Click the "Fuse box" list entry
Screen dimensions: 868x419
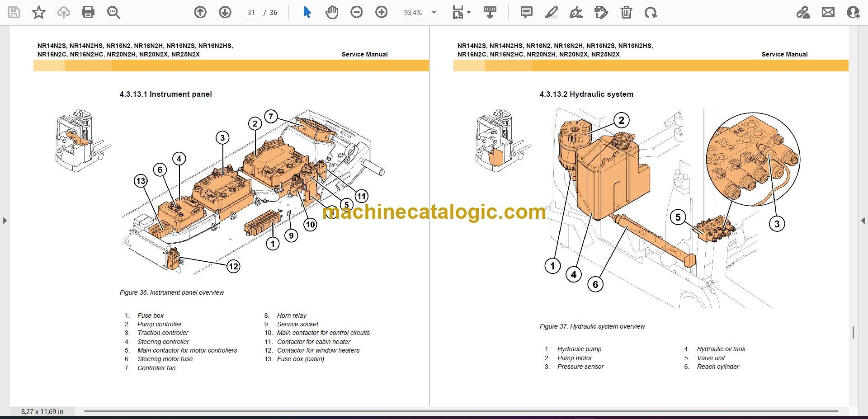point(151,315)
